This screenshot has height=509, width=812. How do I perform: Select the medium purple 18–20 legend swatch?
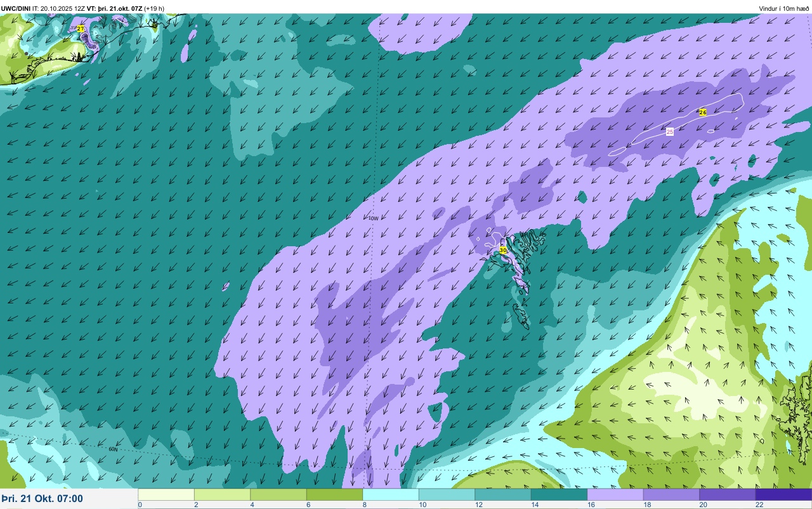coord(671,494)
